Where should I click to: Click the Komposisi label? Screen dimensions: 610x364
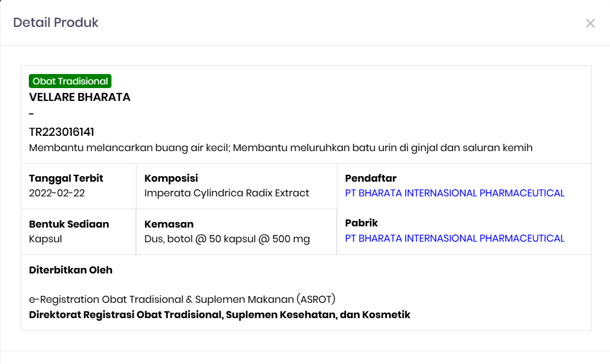(x=168, y=178)
